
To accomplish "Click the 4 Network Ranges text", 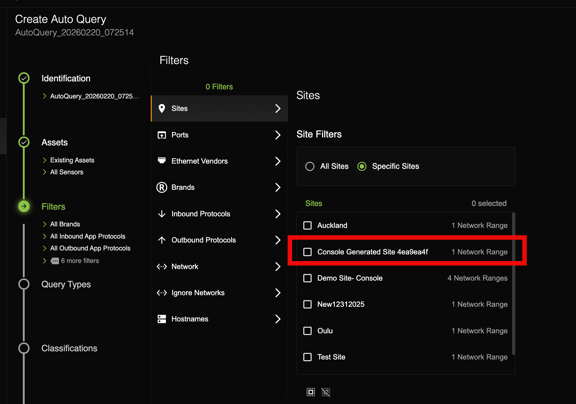I will (477, 278).
